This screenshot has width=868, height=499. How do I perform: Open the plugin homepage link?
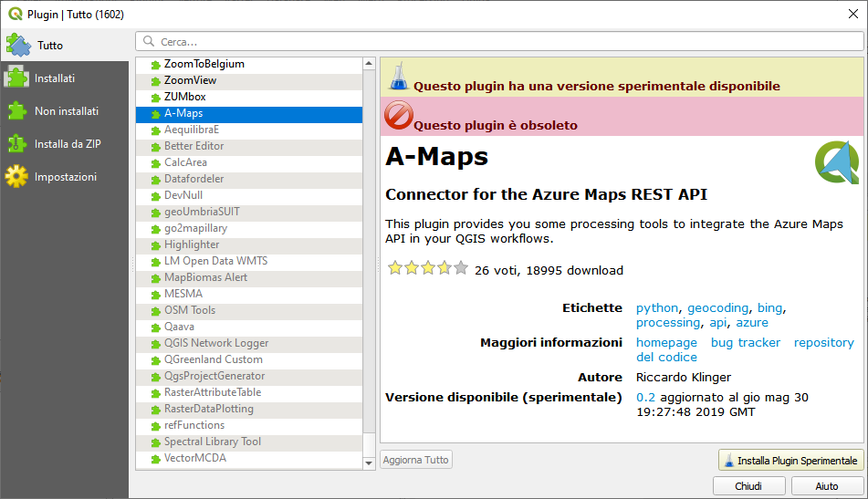coord(666,343)
